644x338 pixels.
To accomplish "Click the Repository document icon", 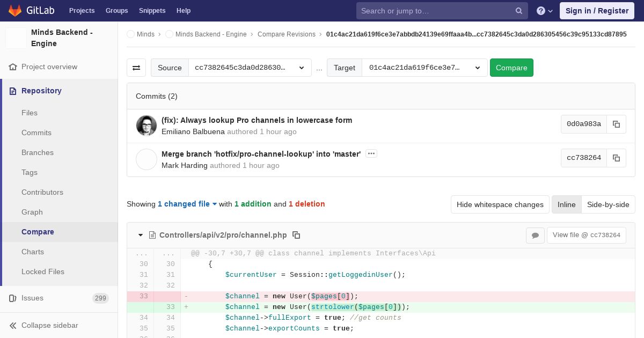I will 13,91.
